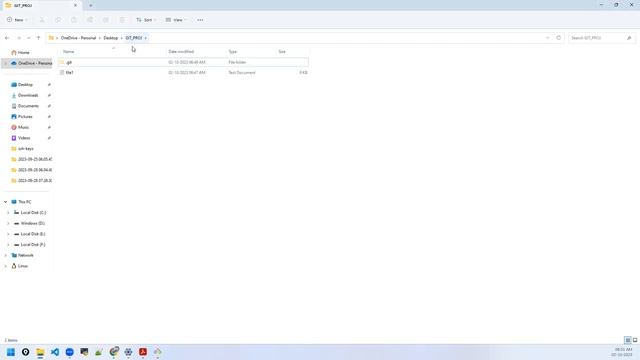Sort by the Type column header

(233, 52)
